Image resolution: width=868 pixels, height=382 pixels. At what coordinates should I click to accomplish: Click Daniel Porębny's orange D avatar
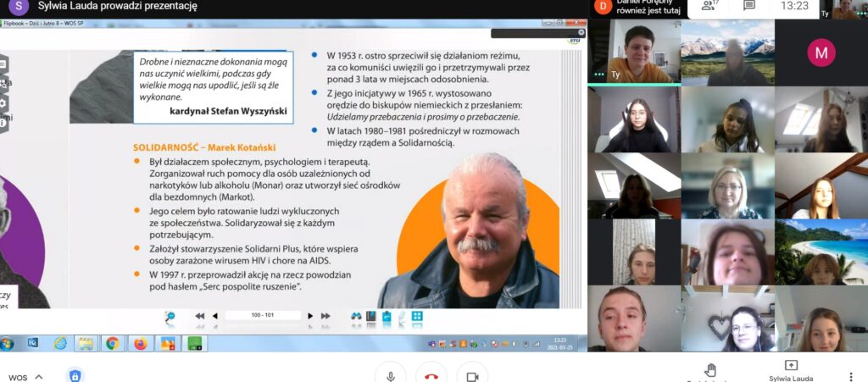603,6
